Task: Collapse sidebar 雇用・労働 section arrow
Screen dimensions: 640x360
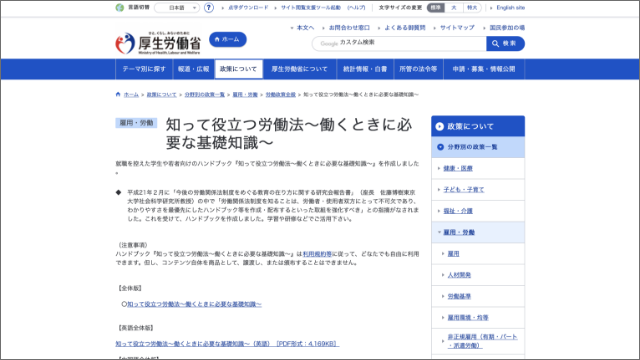Action: click(x=439, y=232)
